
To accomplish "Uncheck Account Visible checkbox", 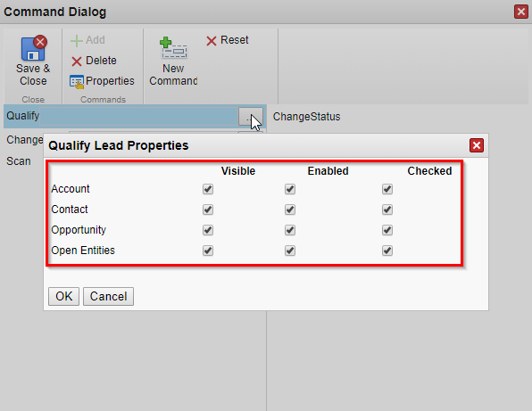I will click(208, 189).
